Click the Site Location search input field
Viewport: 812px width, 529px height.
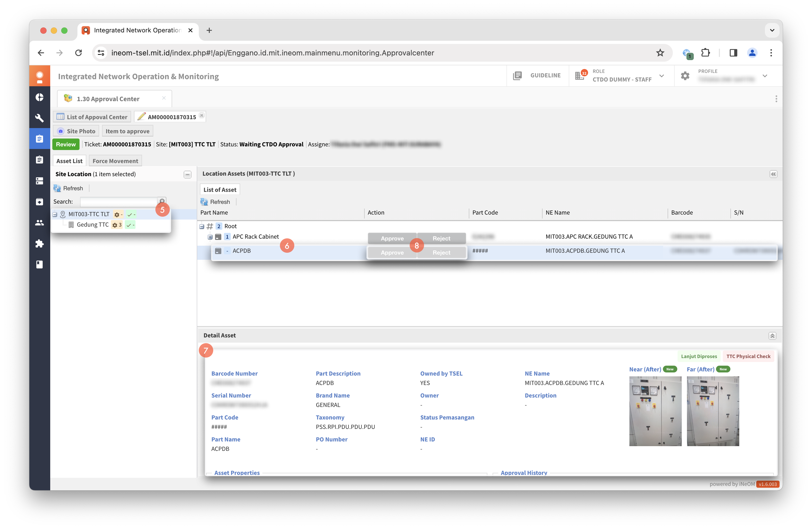pyautogui.click(x=119, y=202)
